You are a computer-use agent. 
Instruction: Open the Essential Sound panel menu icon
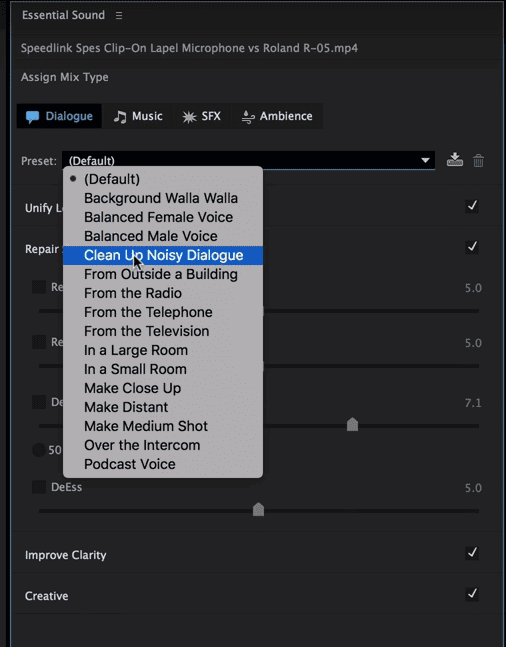pyautogui.click(x=119, y=15)
